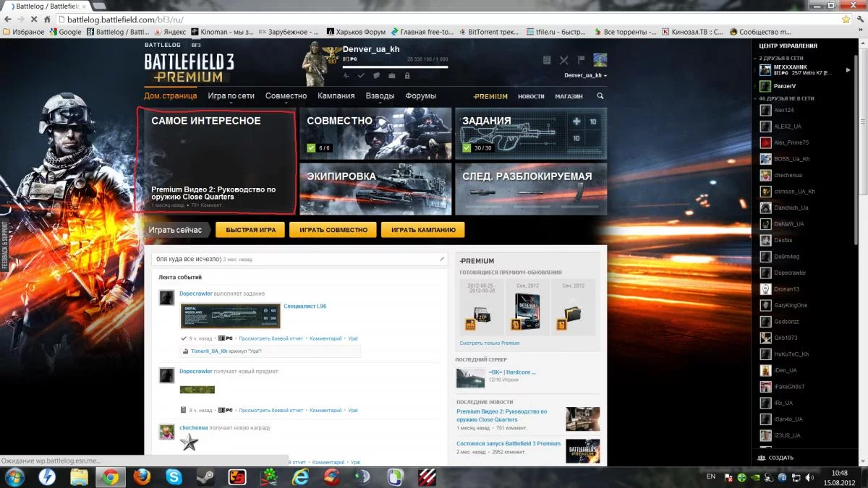The height and width of the screenshot is (488, 868).
Task: Open the Denver_ua_kh profile avatar thumbnail
Action: click(x=600, y=60)
